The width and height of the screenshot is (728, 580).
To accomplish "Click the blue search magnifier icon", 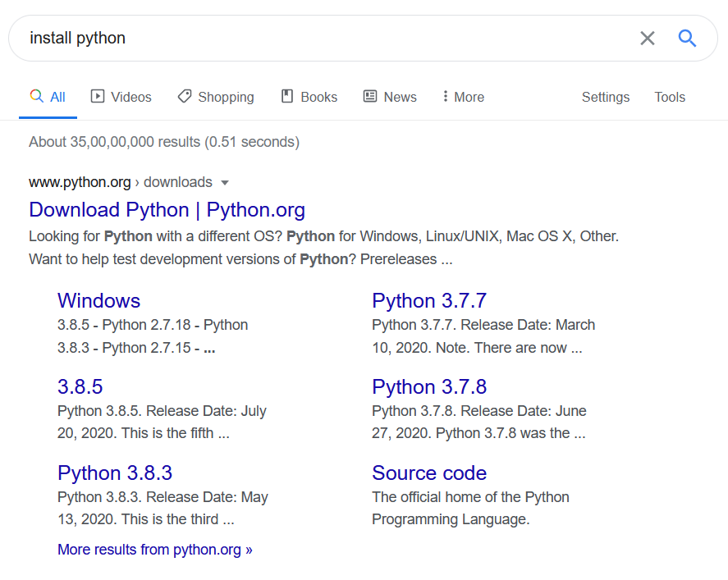I will pyautogui.click(x=687, y=38).
